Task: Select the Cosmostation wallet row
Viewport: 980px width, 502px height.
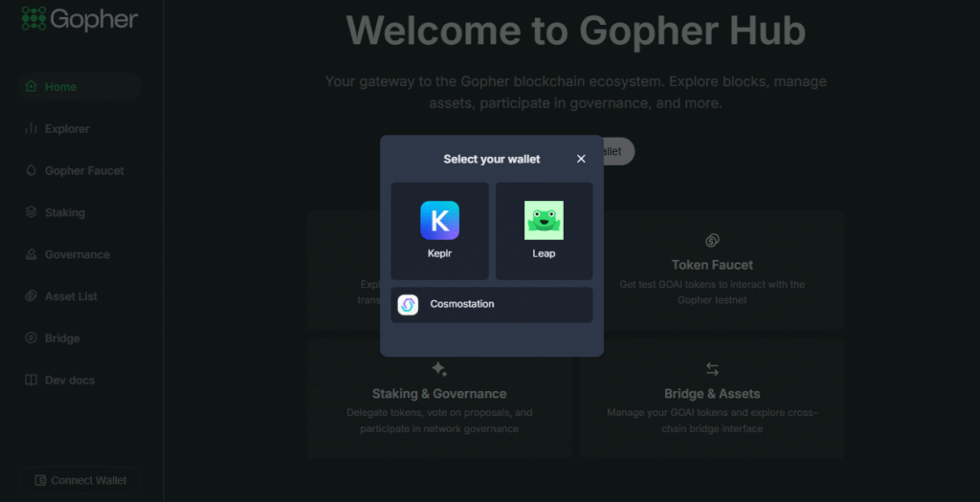Action: click(491, 305)
